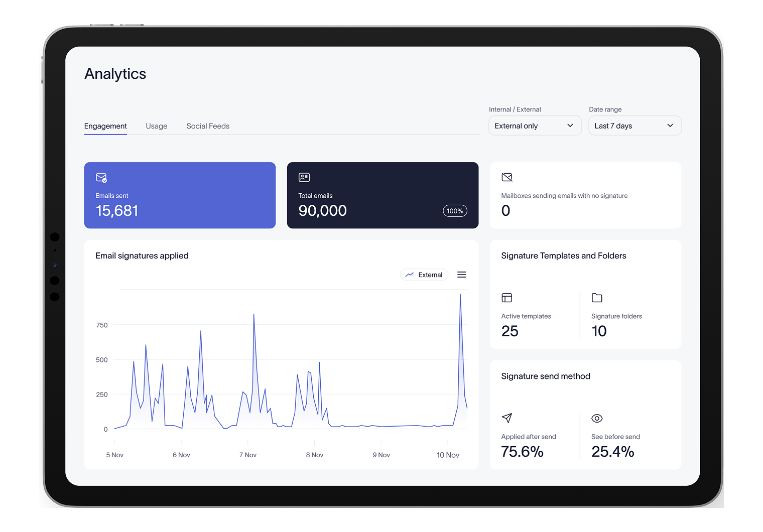Open the Social Feeds tab
This screenshot has width=763, height=532.
click(x=208, y=126)
